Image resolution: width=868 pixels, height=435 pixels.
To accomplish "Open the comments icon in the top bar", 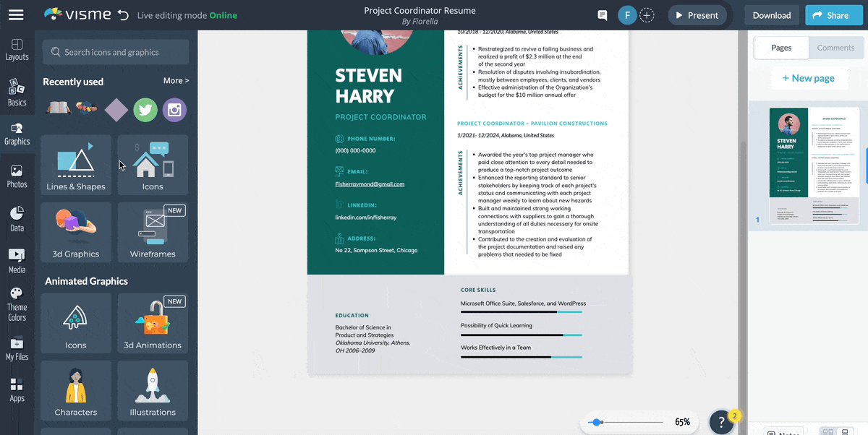I will point(602,14).
